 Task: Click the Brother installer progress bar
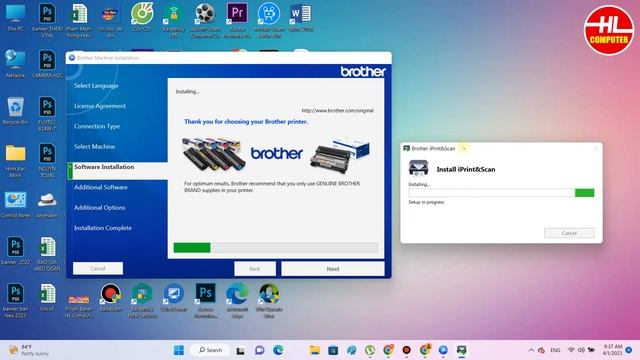[276, 247]
